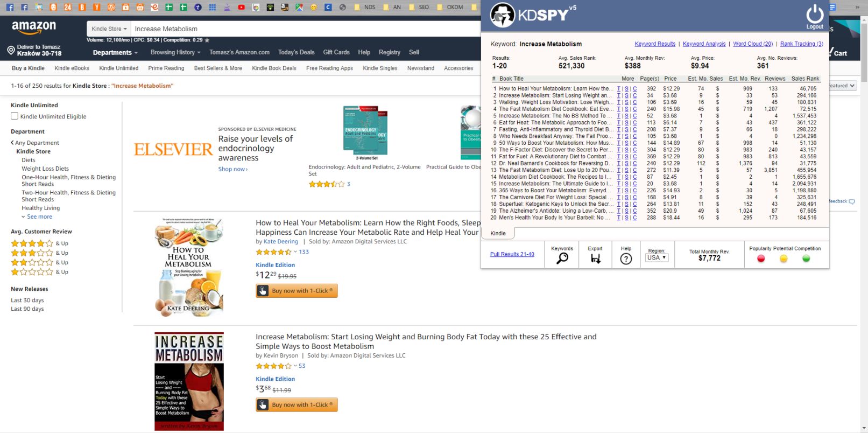Open the WordPress bookmark icon
Screen dimensions: 868x433
[x=111, y=7]
